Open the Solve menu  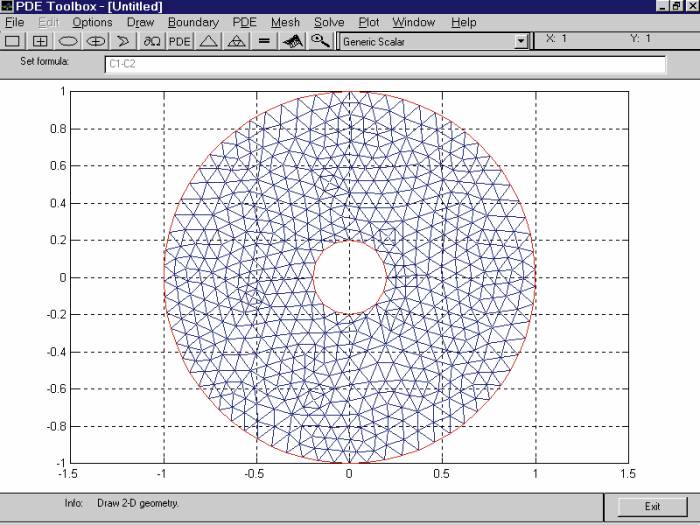tap(329, 22)
